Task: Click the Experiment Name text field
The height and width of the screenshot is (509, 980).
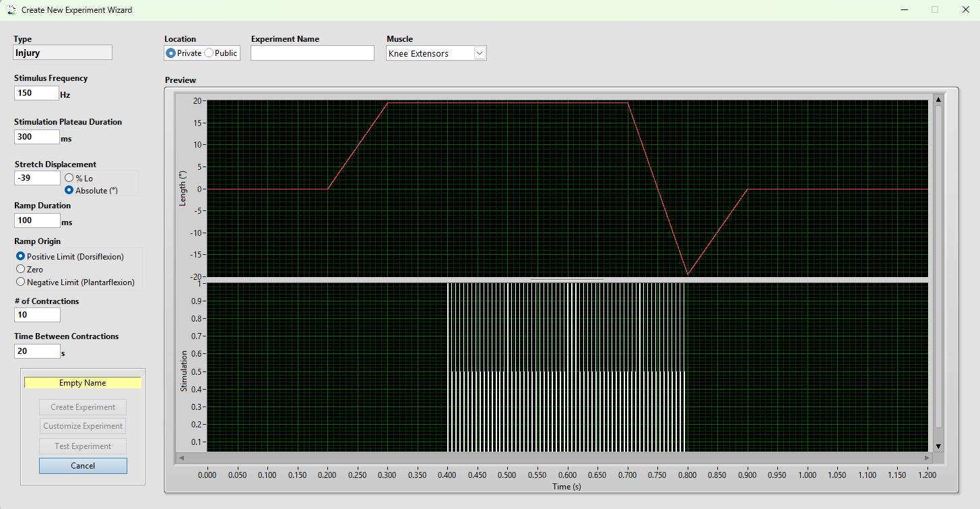Action: pos(312,53)
